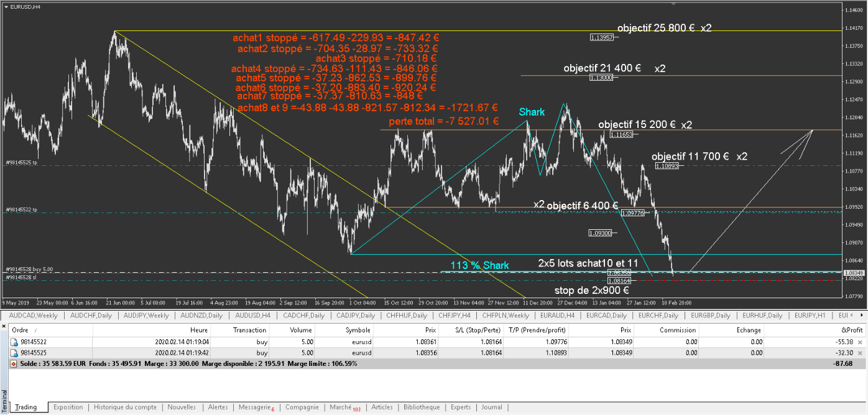Sort orders by the Ordre column header

pyautogui.click(x=50, y=331)
